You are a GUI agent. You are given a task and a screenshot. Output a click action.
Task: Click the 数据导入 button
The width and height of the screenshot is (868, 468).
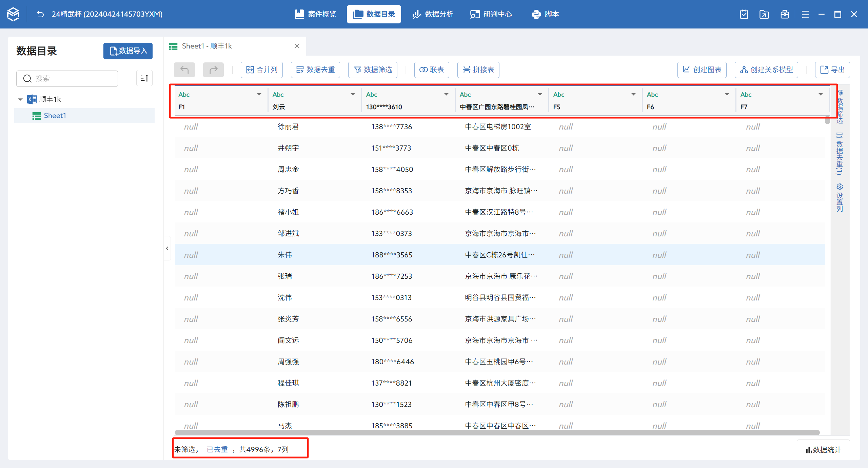coord(128,51)
